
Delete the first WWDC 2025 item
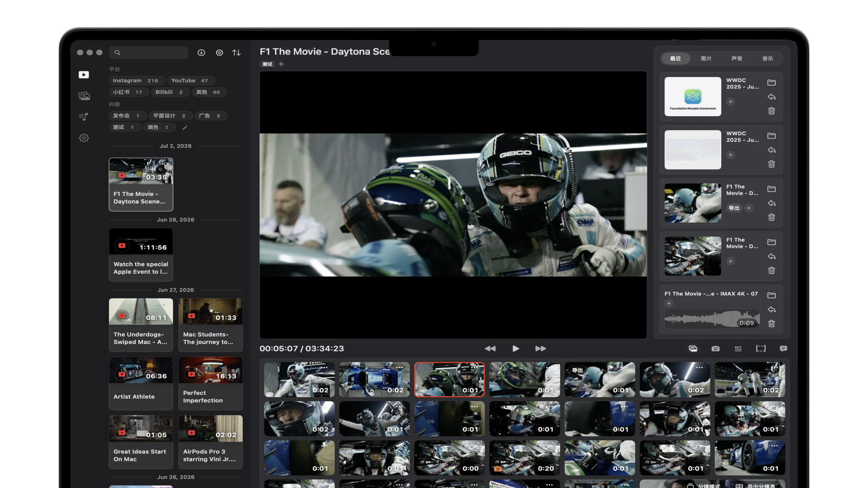tap(771, 111)
